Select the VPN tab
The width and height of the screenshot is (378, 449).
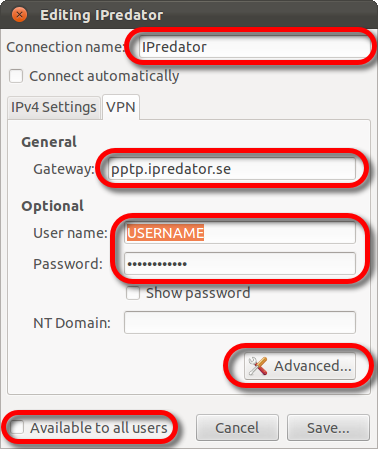(x=121, y=107)
